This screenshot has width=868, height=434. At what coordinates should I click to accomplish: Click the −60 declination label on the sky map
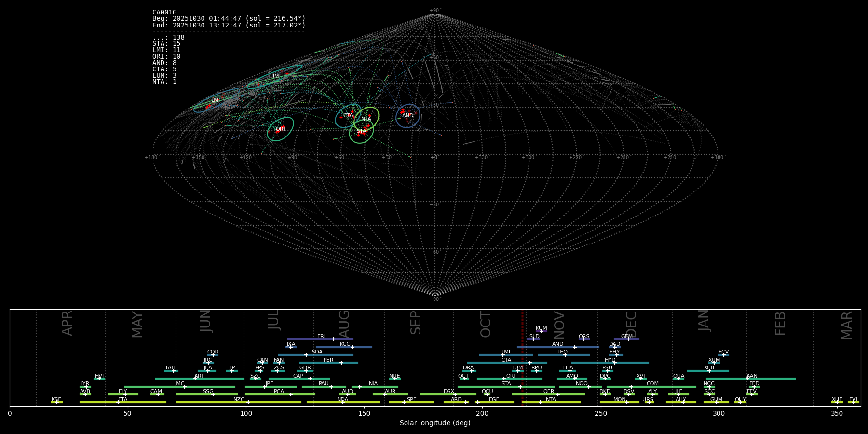(x=435, y=252)
